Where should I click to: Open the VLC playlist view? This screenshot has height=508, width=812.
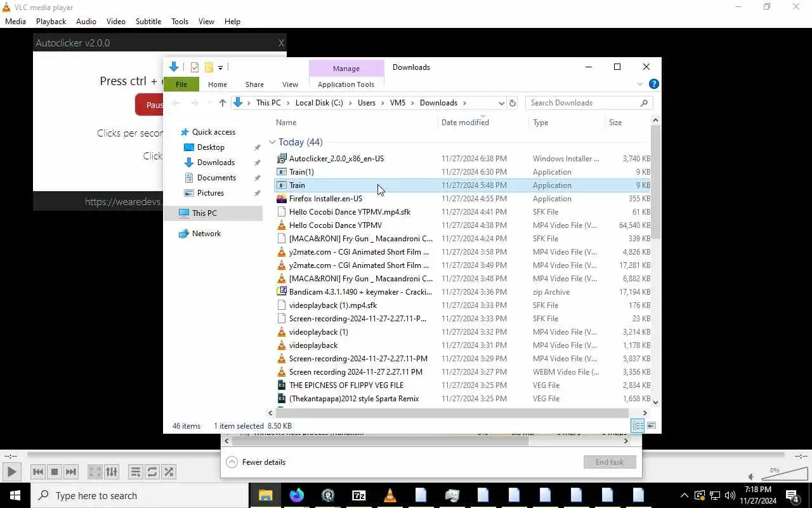coord(135,472)
